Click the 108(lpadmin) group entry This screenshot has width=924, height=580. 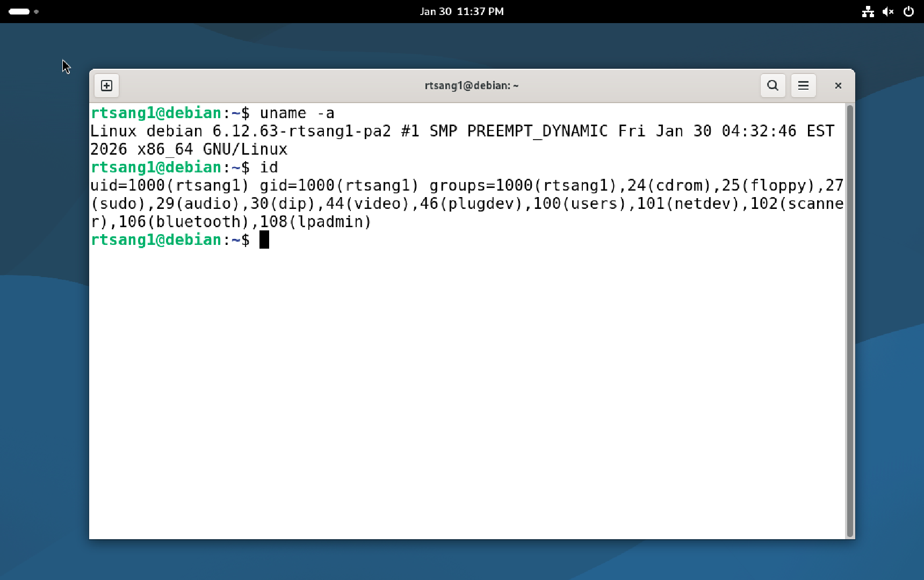pos(315,222)
